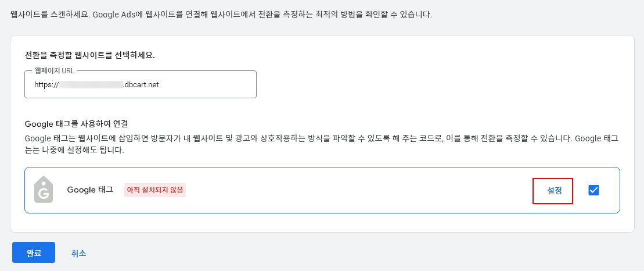This screenshot has height=271, width=644.
Task: Open the 설정 link for Google tag
Action: 555,190
